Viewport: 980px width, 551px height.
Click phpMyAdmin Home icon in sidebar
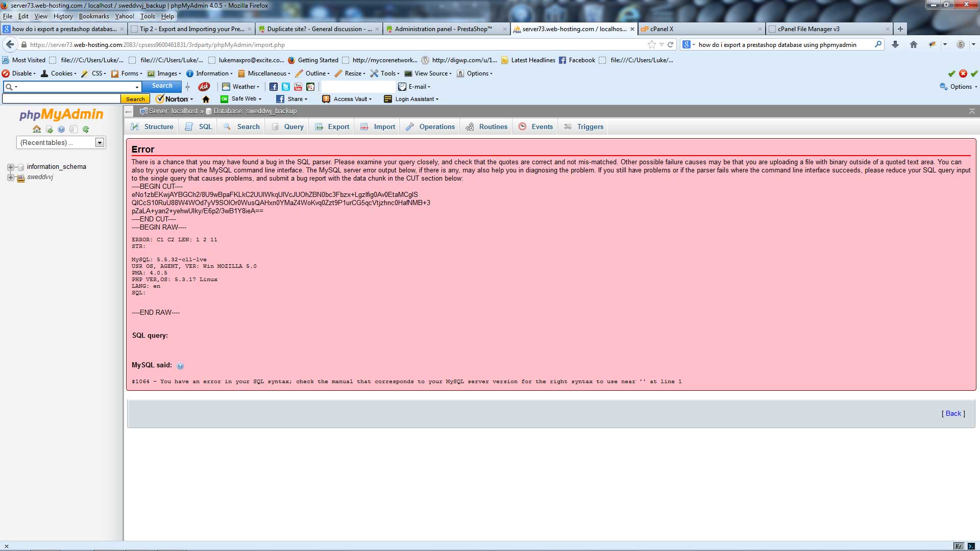click(37, 130)
